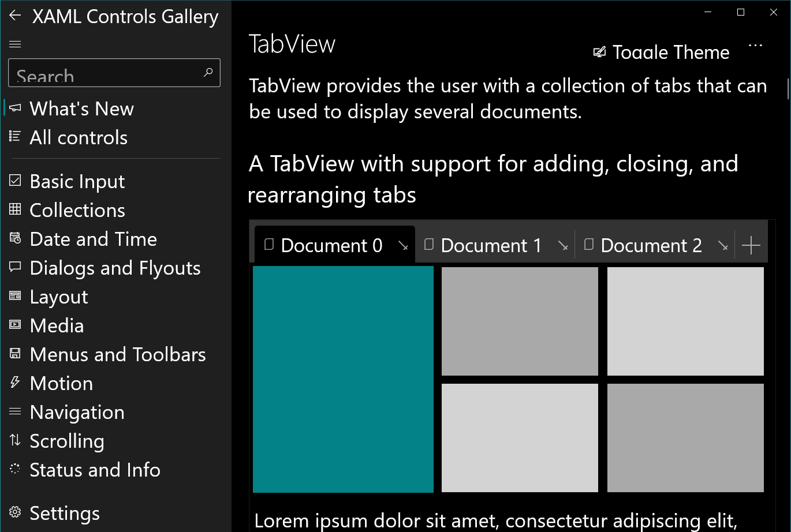Close the Document 1 tab
The image size is (791, 532).
pos(564,246)
